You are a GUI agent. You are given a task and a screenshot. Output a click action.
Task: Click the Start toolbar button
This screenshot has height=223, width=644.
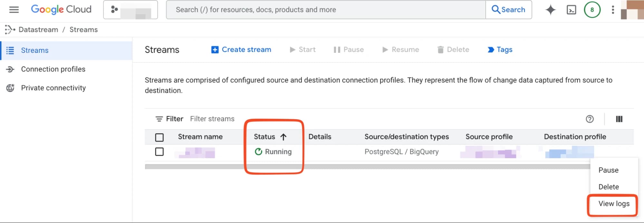(303, 50)
